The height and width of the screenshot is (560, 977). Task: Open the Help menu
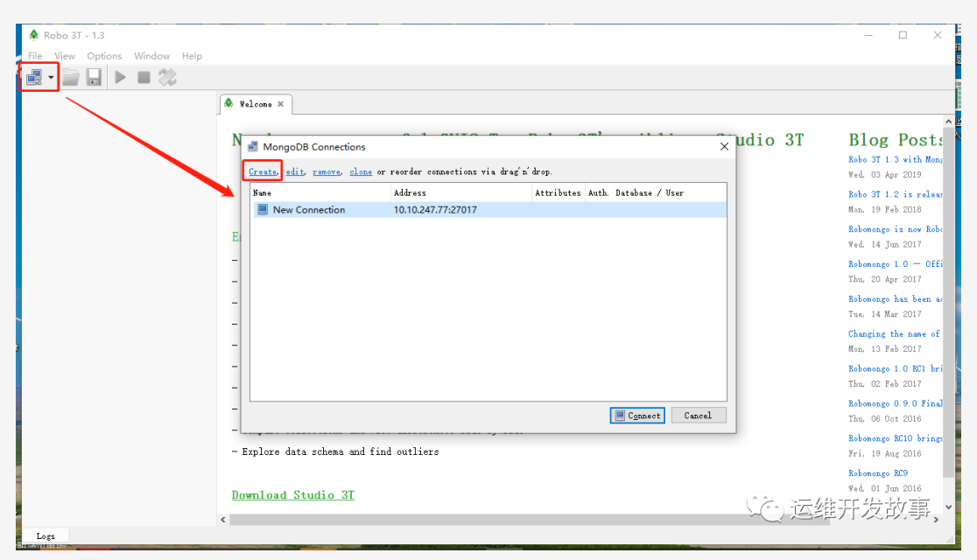pyautogui.click(x=192, y=56)
